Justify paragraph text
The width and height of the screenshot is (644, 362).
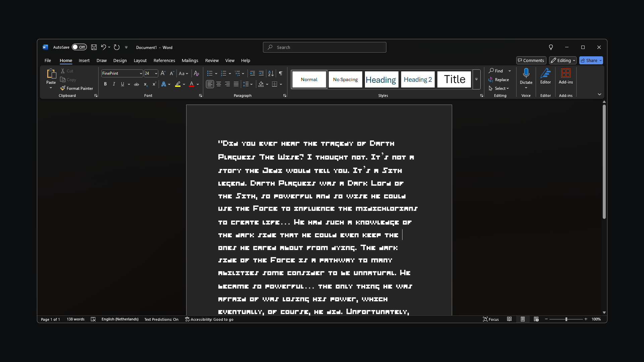(x=236, y=84)
